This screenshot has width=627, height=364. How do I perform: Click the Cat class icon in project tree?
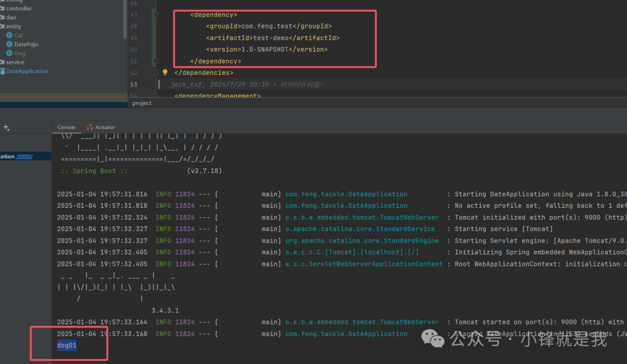(9, 35)
